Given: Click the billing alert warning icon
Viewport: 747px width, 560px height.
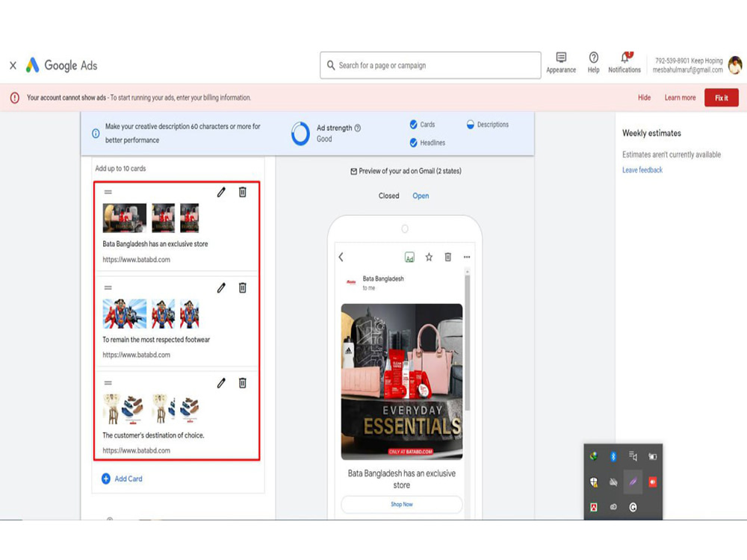Looking at the screenshot, I should (x=15, y=98).
